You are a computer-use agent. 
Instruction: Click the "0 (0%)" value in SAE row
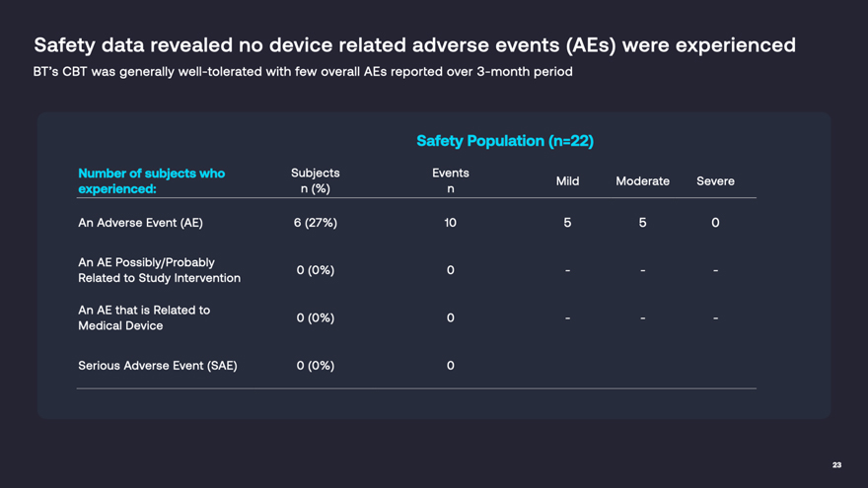[315, 366]
